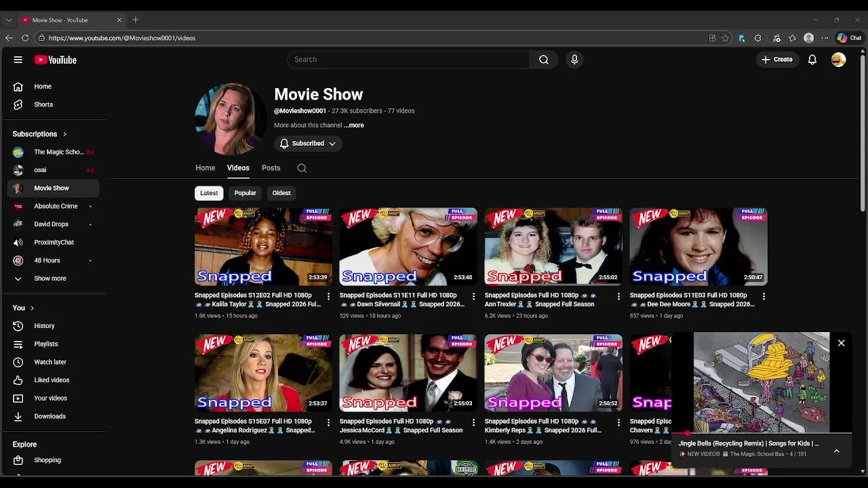Image resolution: width=868 pixels, height=488 pixels.
Task: Expand channel description with ...more
Action: pyautogui.click(x=354, y=125)
